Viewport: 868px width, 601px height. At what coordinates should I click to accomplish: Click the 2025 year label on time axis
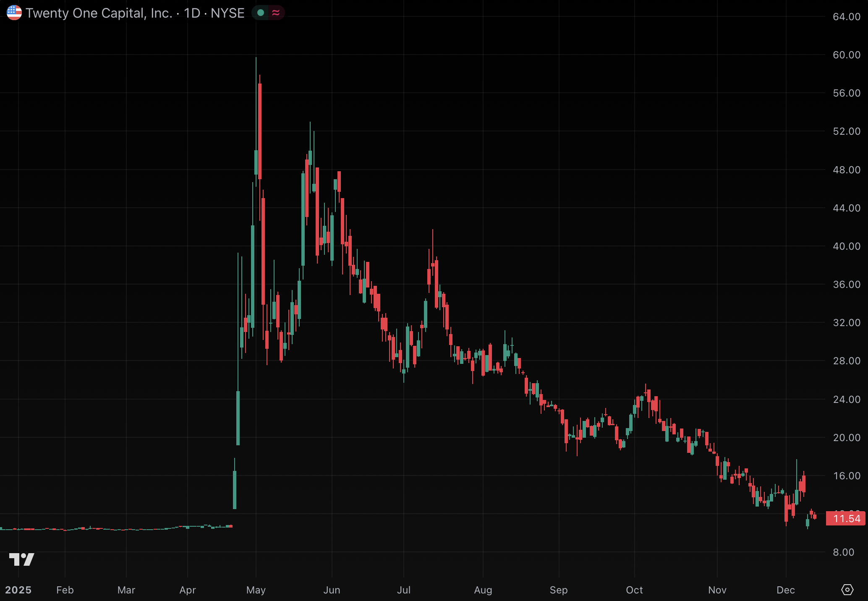tap(18, 590)
